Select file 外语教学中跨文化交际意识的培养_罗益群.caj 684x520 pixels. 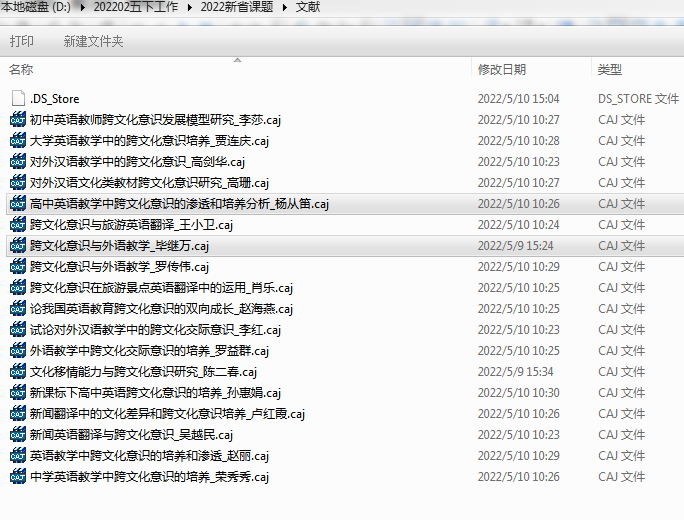tap(149, 350)
